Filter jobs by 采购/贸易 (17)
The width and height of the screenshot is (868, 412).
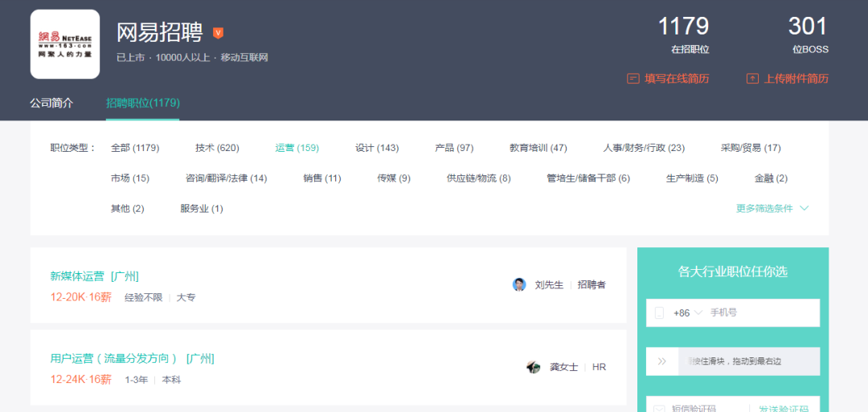click(751, 148)
